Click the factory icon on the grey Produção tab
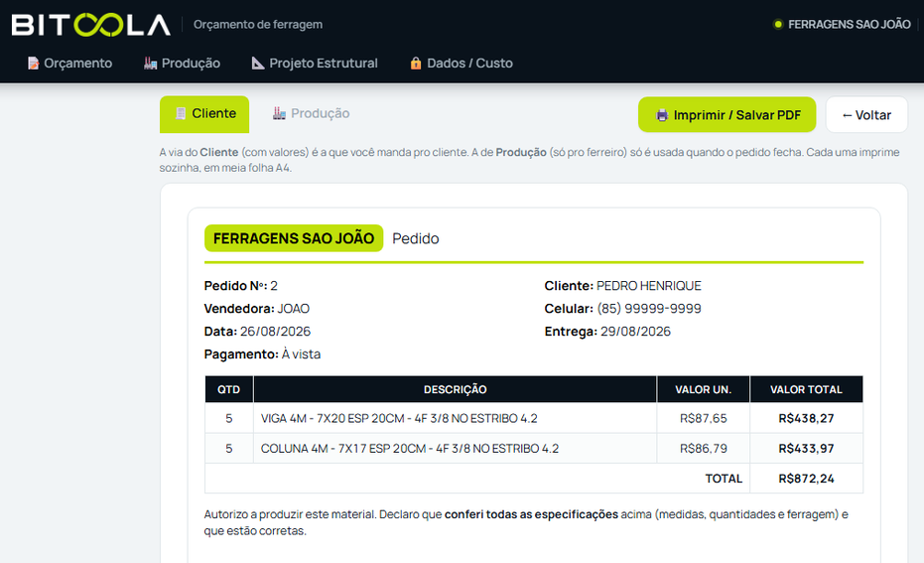Image resolution: width=924 pixels, height=563 pixels. tap(279, 113)
